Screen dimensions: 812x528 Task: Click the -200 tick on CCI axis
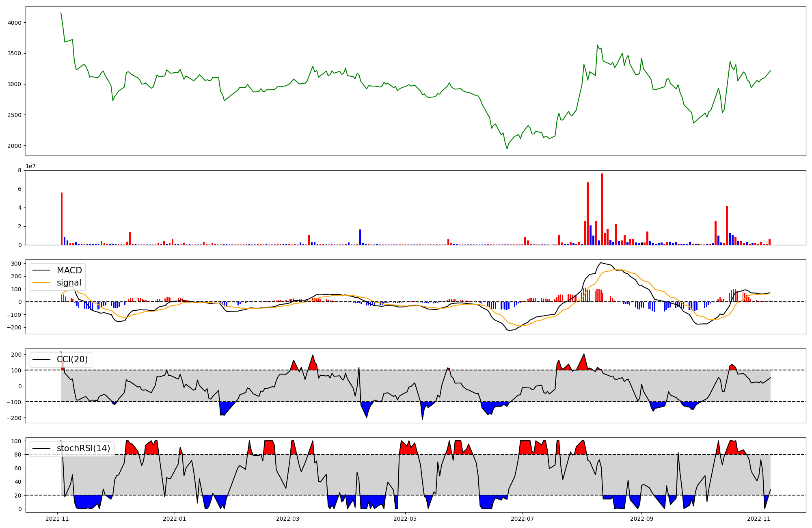(15, 418)
